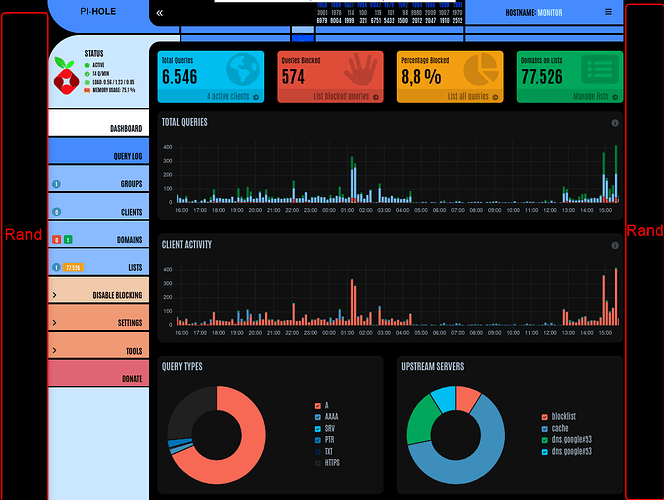Click the Donate sidebar item
Screen dimensions: 664x500
(x=99, y=379)
